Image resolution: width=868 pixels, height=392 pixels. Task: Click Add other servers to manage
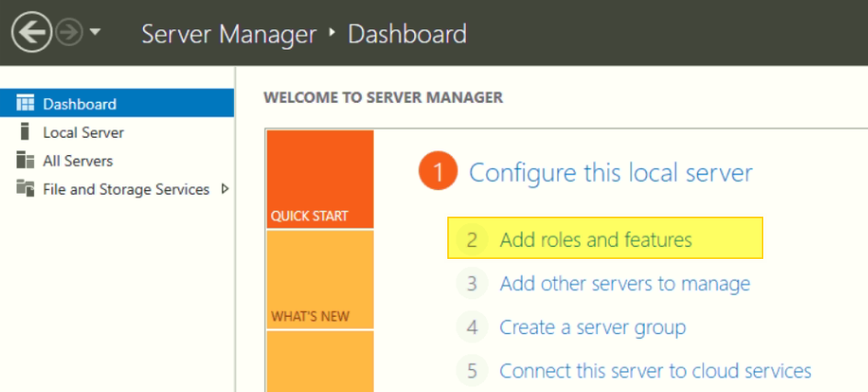point(625,284)
